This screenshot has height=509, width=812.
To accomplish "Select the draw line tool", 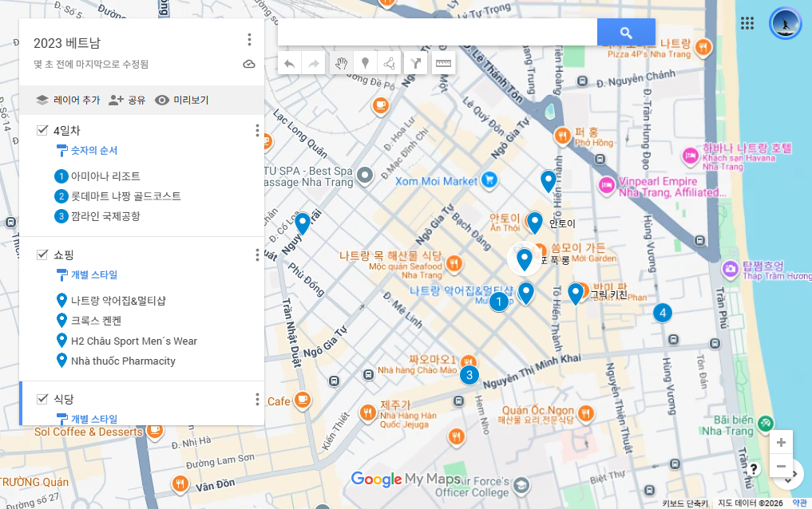I will point(390,64).
